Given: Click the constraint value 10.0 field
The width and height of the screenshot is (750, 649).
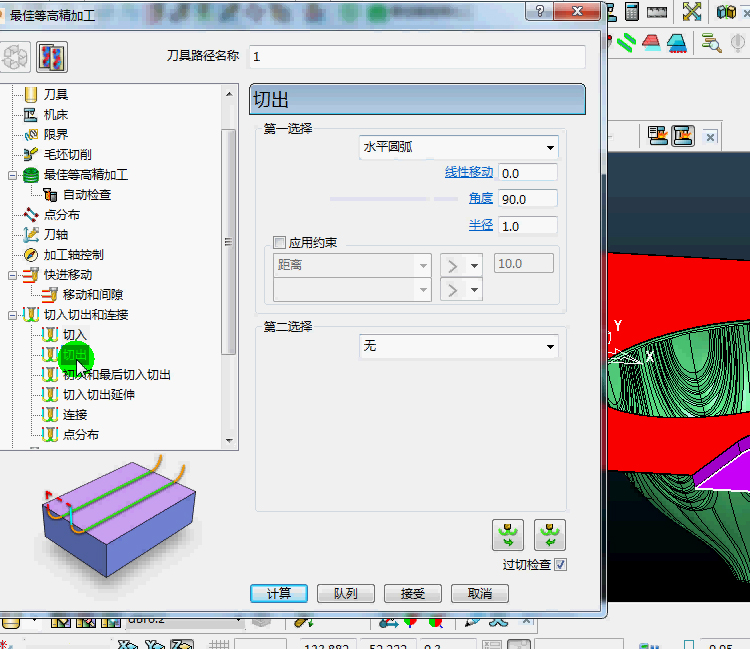Looking at the screenshot, I should tap(524, 264).
